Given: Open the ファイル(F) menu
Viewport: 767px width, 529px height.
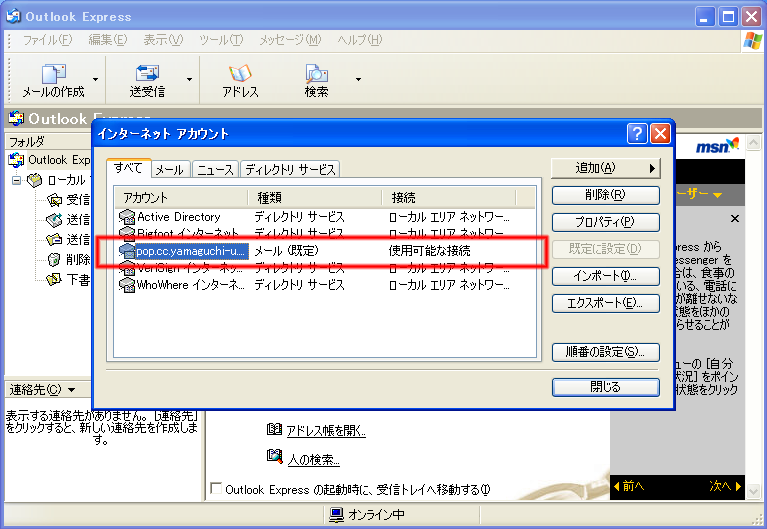Looking at the screenshot, I should click(47, 40).
